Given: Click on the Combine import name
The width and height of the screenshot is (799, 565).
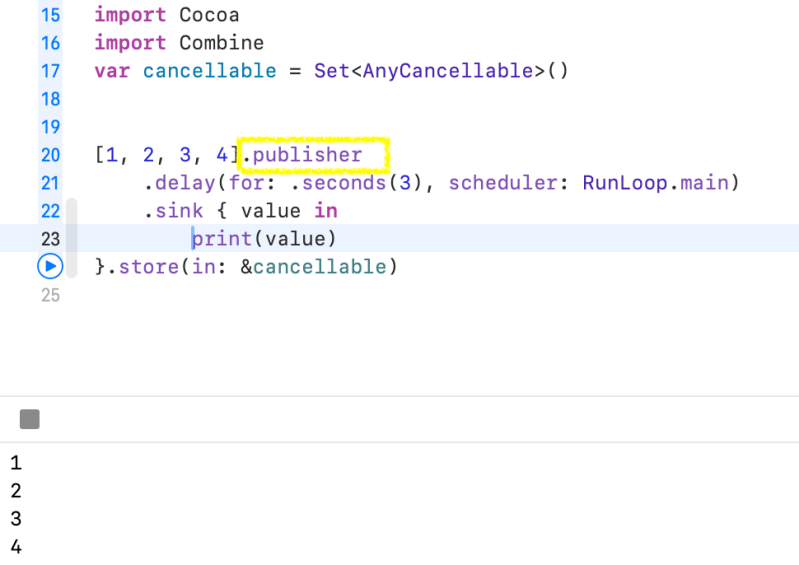Looking at the screenshot, I should pos(221,43).
